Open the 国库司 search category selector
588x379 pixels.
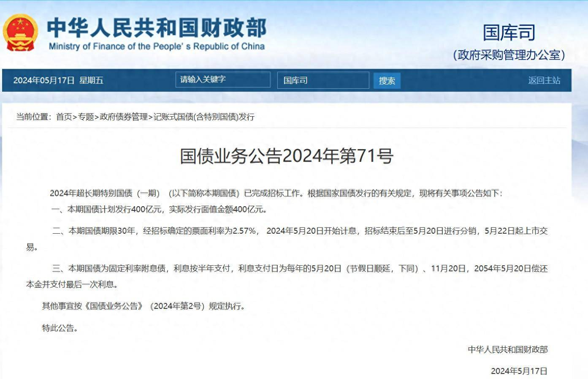[x=323, y=80]
